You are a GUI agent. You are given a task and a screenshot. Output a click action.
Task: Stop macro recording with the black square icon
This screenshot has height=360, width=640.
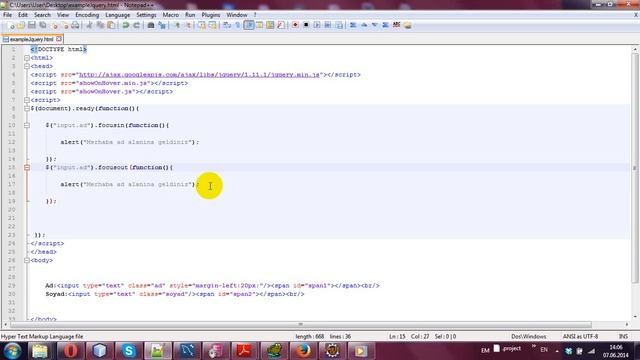pyautogui.click(x=306, y=25)
